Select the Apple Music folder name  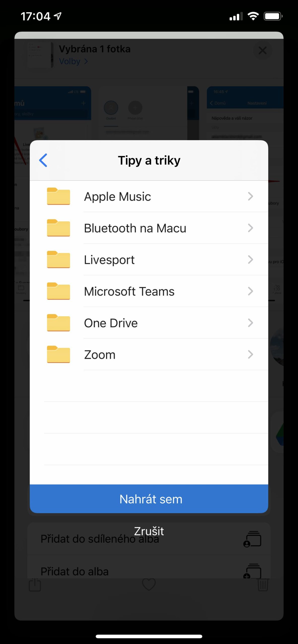[117, 196]
